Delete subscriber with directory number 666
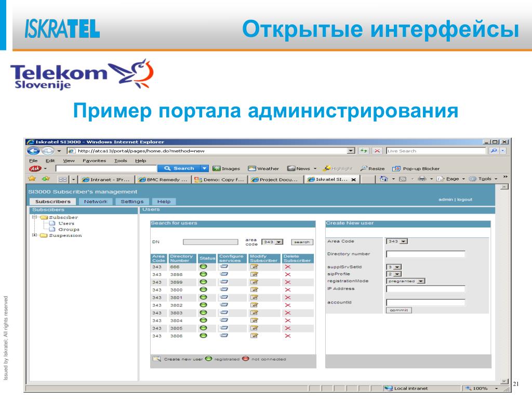The width and height of the screenshot is (532, 399). (288, 267)
